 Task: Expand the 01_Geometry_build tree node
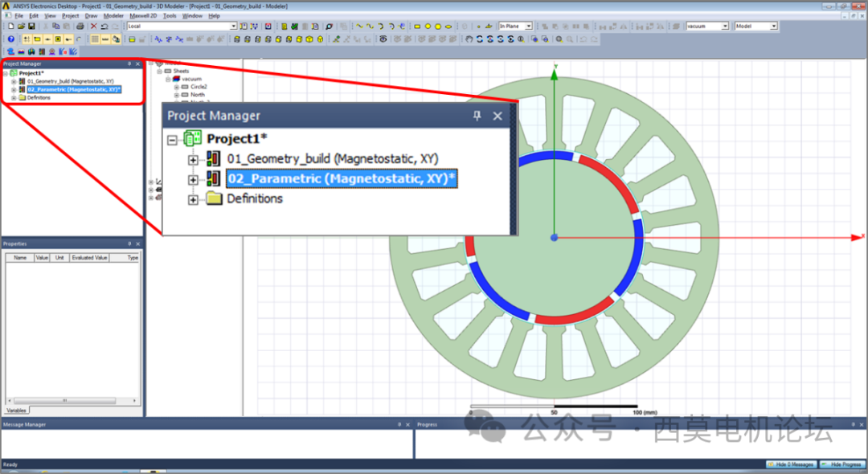pyautogui.click(x=14, y=81)
